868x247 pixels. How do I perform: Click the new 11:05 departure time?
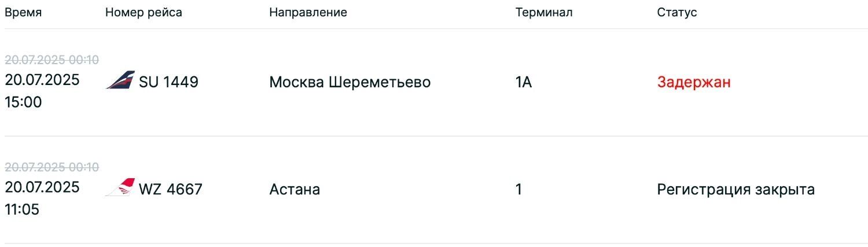pos(22,209)
